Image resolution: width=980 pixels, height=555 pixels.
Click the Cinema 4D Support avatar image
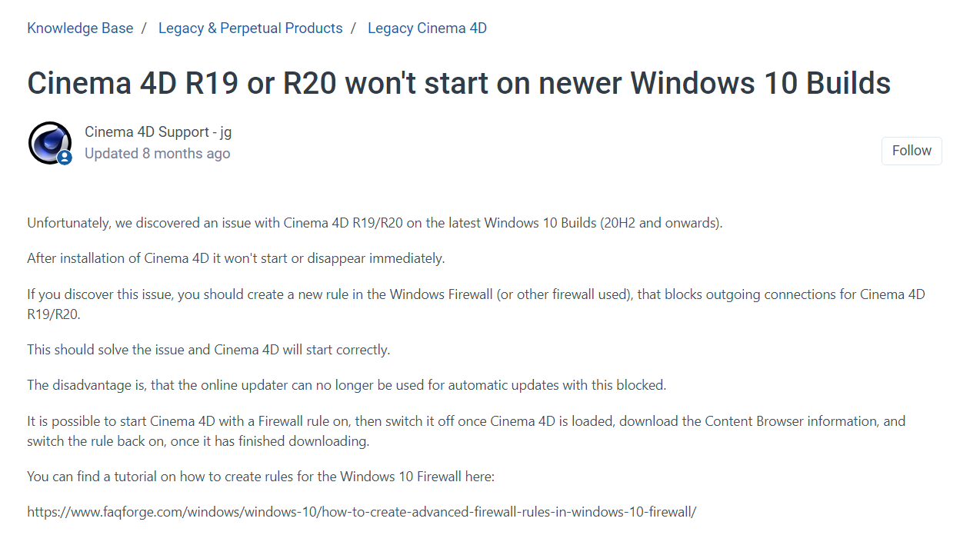[x=48, y=141]
